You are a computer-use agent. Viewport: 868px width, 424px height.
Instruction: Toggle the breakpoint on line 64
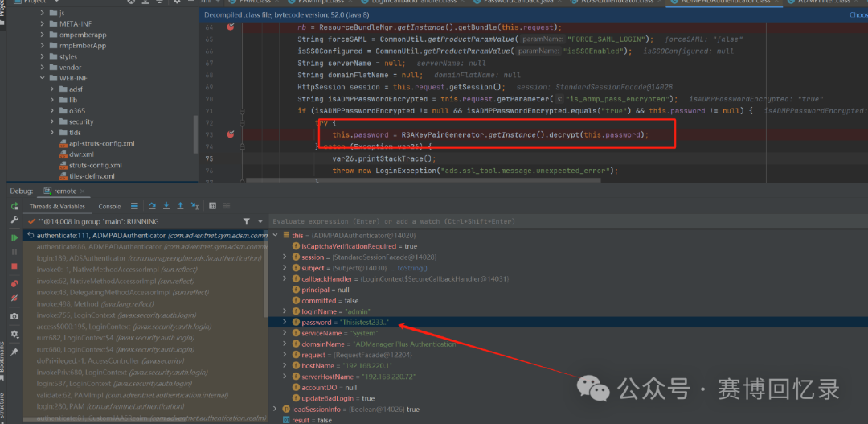click(x=231, y=27)
